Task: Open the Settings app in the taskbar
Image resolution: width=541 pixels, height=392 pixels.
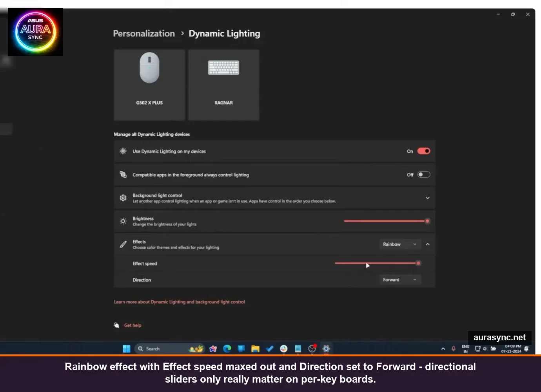Action: tap(326, 349)
